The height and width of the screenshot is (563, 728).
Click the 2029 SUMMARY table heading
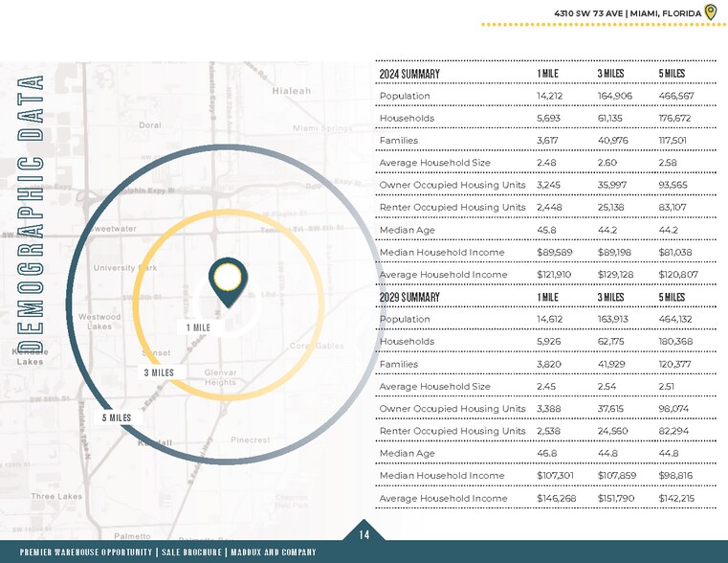point(408,297)
